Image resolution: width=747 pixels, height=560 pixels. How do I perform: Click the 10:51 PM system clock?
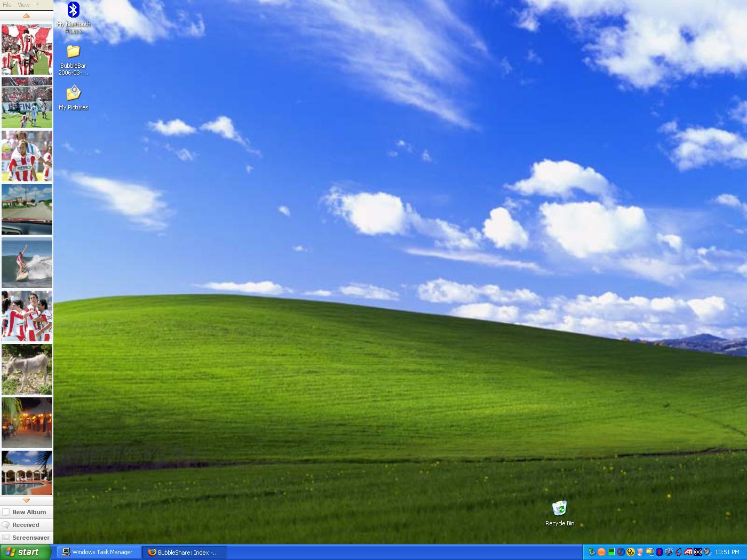point(727,552)
